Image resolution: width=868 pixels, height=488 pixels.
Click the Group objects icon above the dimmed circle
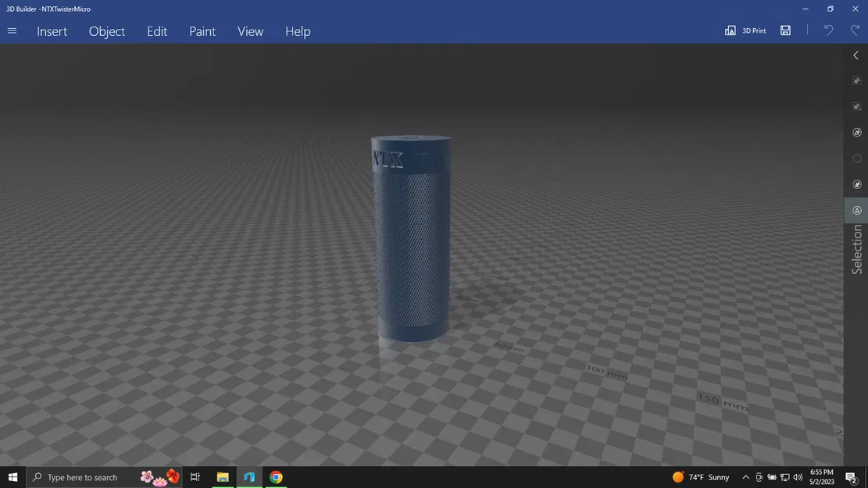856,132
